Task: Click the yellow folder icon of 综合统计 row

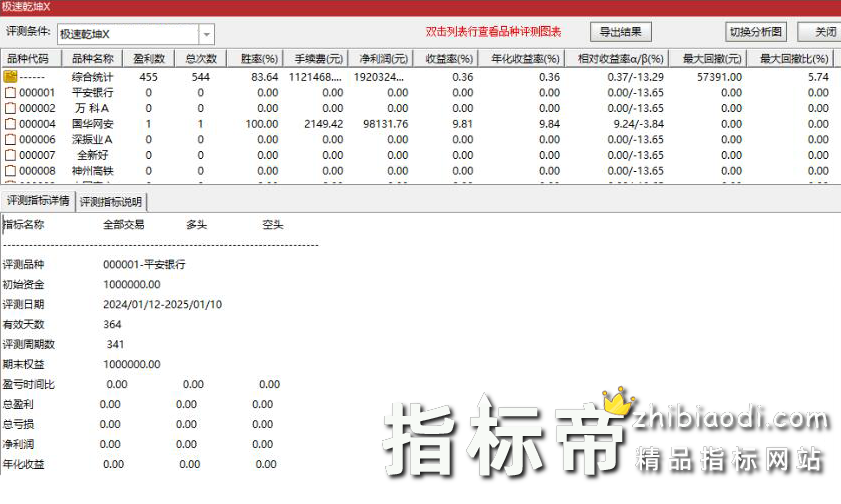Action: coord(10,77)
